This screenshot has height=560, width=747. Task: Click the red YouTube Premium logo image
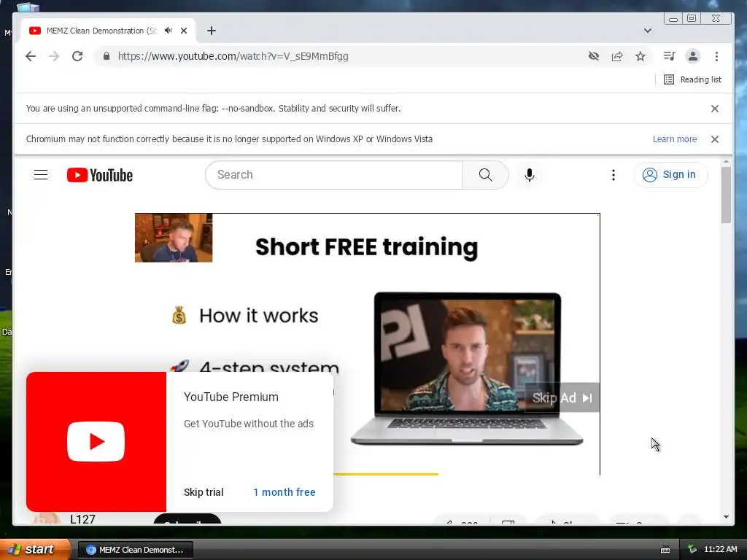click(x=96, y=441)
